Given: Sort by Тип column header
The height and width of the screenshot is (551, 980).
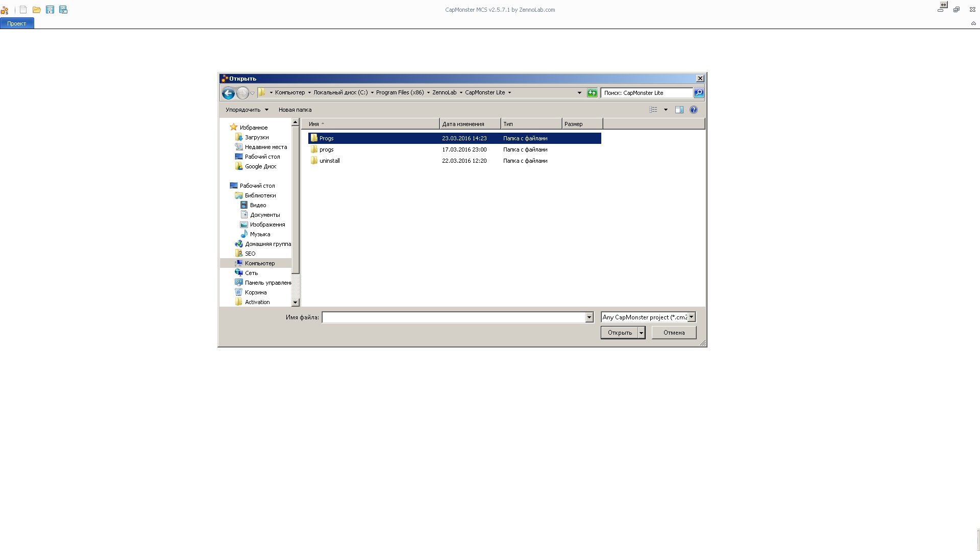Looking at the screenshot, I should point(531,124).
